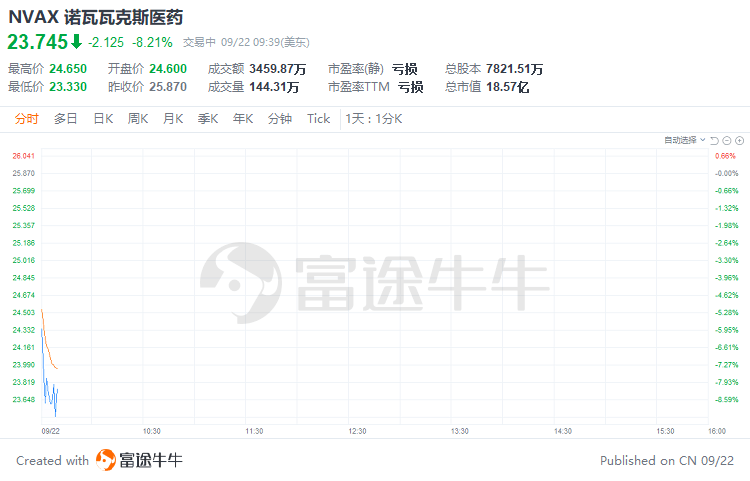Zoom out the chart with the minus icon
This screenshot has height=481, width=750.
click(727, 141)
